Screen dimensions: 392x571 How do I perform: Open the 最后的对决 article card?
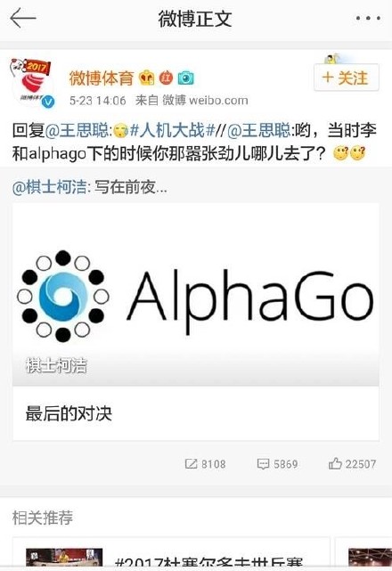[x=196, y=413]
